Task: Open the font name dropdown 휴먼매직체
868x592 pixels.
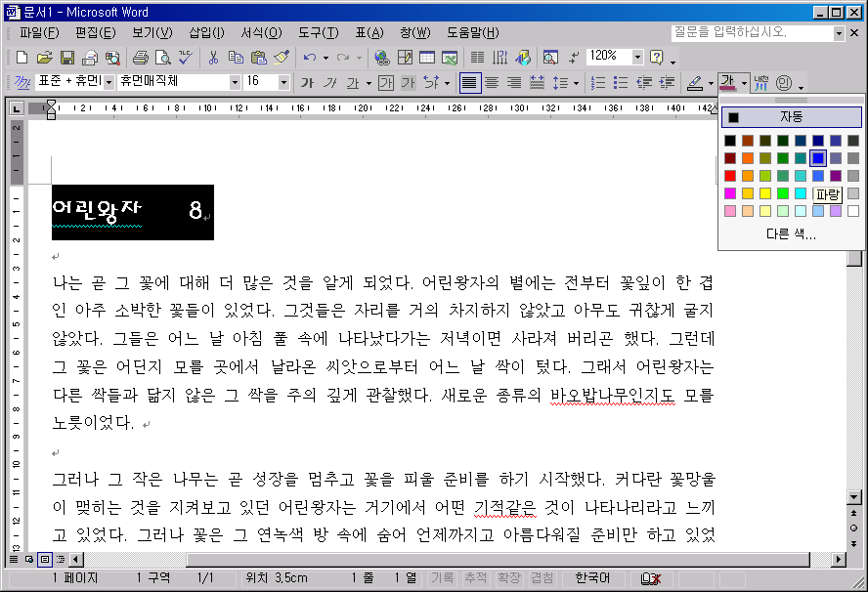Action: [x=235, y=83]
